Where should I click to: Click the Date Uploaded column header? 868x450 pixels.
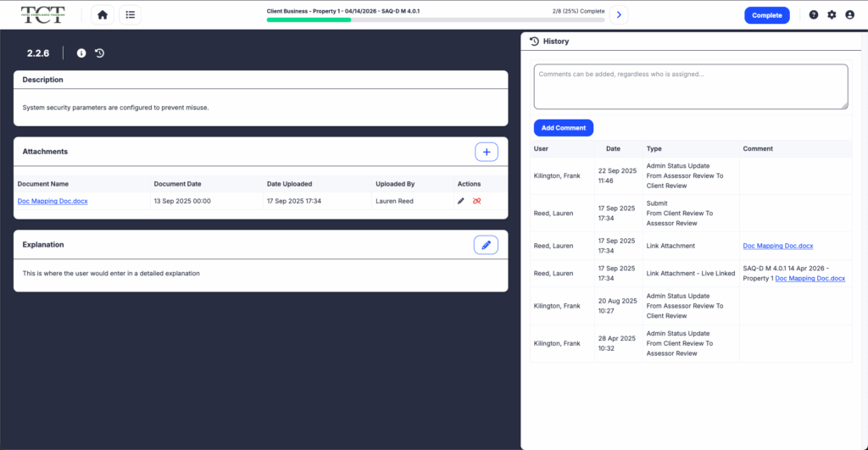point(289,184)
